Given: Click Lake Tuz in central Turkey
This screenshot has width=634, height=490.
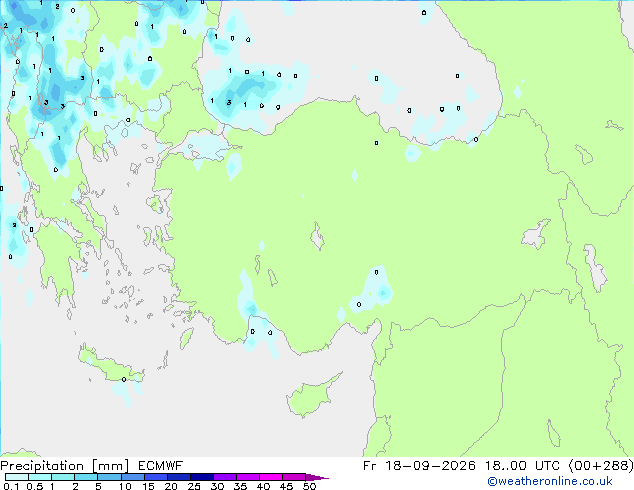Looking at the screenshot, I should [x=317, y=237].
